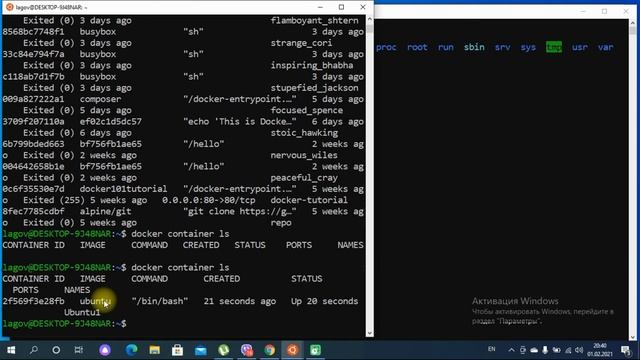The height and width of the screenshot is (360, 640).
Task: Click the usr directory in right terminal
Action: (x=580, y=47)
